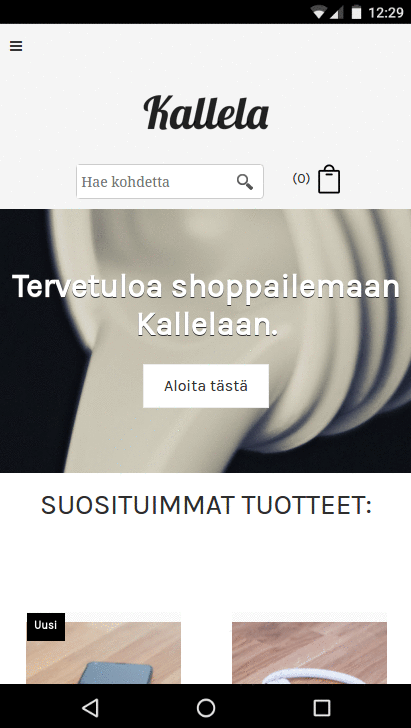Focus the Hae kohdetta search field

point(170,182)
